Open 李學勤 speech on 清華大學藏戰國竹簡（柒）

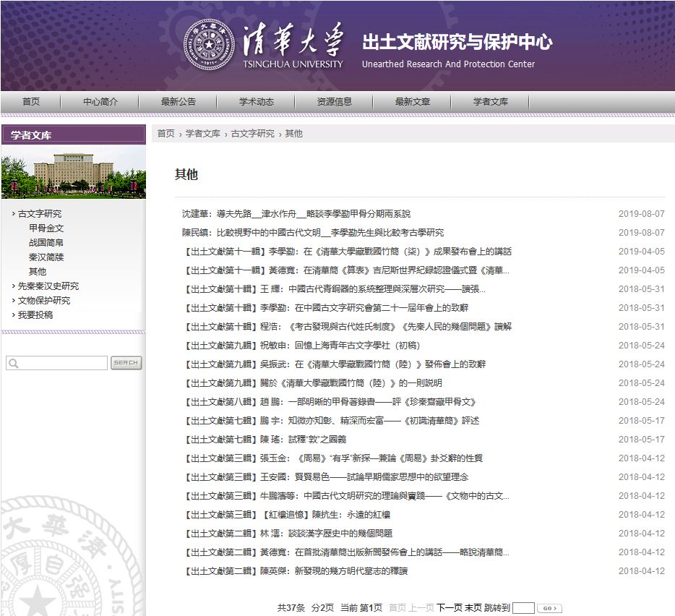point(348,252)
